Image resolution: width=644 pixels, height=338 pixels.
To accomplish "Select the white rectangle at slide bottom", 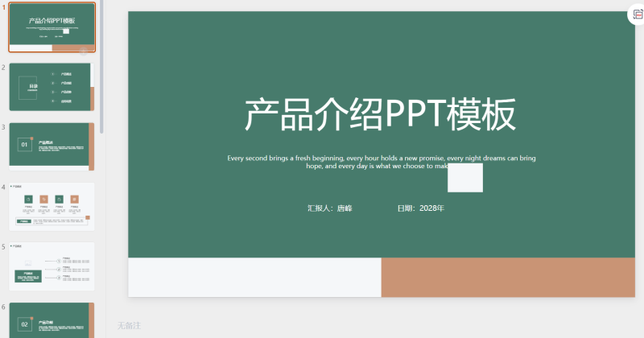I will [x=254, y=277].
